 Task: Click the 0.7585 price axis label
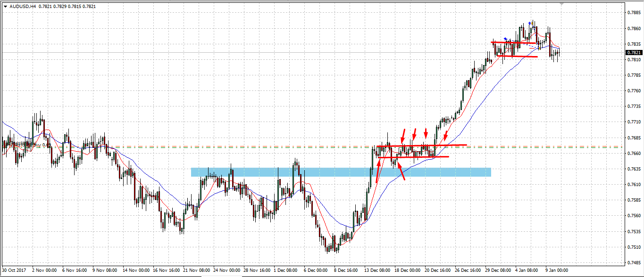coord(635,200)
